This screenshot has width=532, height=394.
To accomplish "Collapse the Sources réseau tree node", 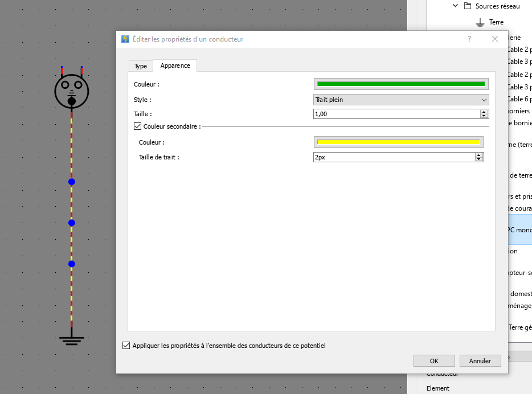I will pos(455,6).
